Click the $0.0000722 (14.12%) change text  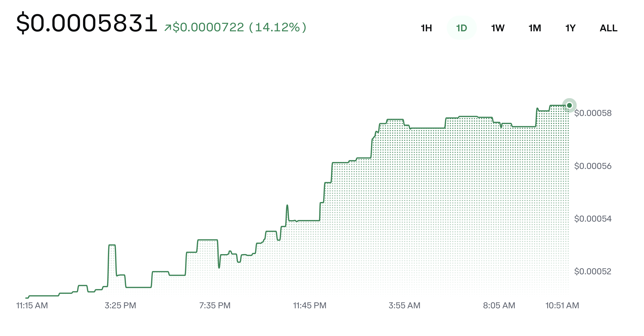click(x=240, y=27)
